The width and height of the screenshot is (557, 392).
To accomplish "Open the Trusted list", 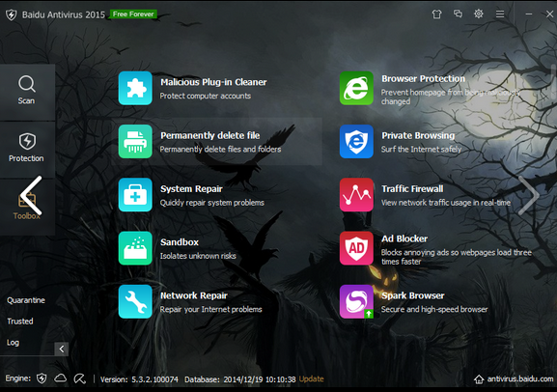I will (20, 322).
